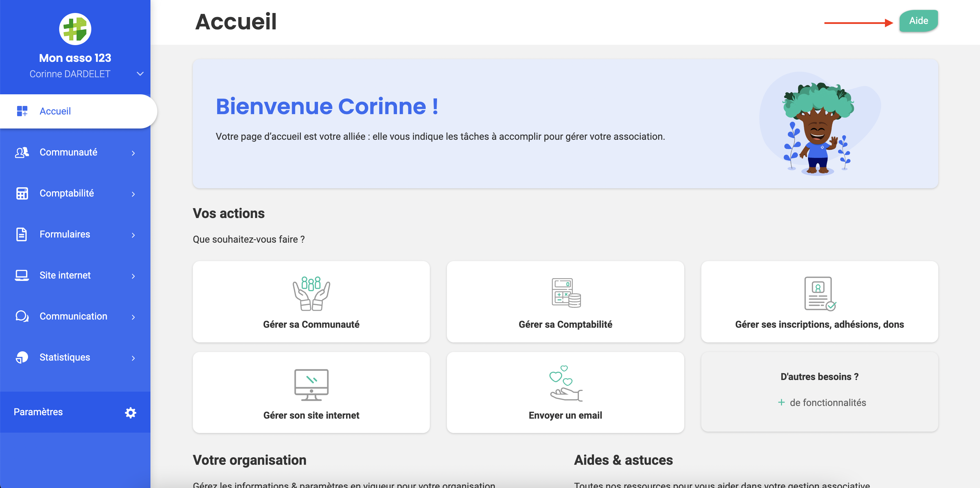Expand the Communauté menu chevron

pyautogui.click(x=133, y=153)
